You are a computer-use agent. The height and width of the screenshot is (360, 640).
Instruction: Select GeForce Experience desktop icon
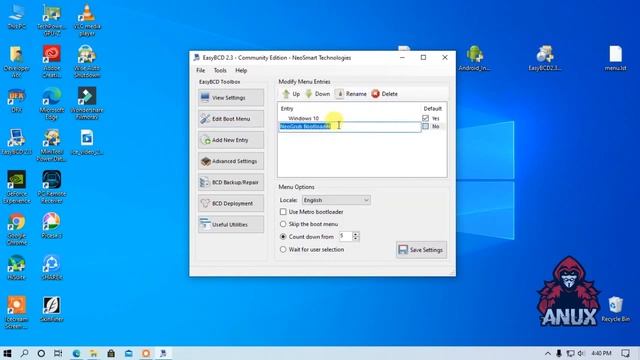coord(17,187)
